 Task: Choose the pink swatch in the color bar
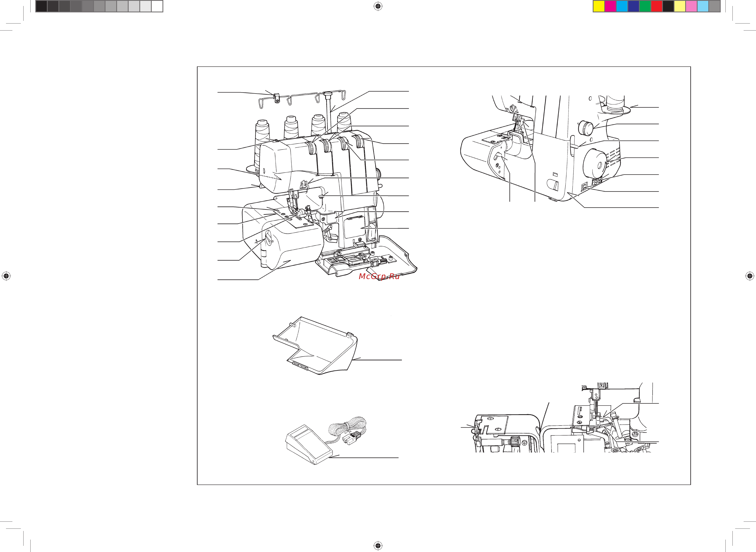(x=691, y=6)
